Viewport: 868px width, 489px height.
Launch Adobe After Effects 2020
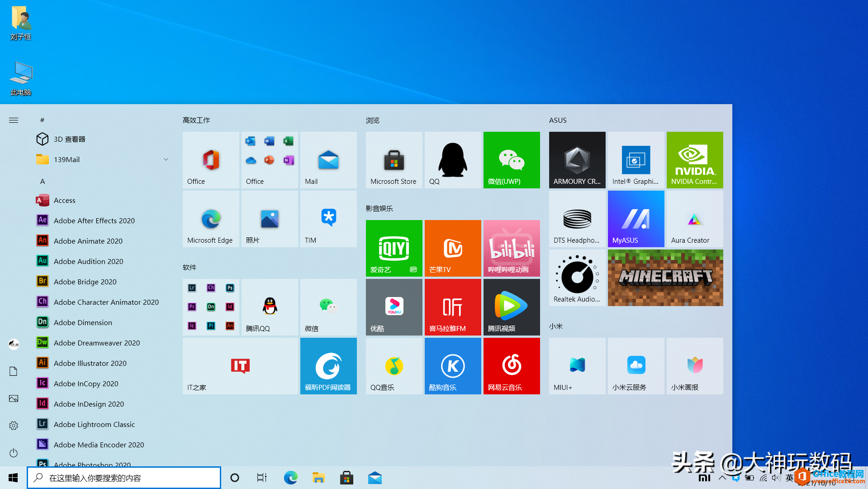click(103, 221)
